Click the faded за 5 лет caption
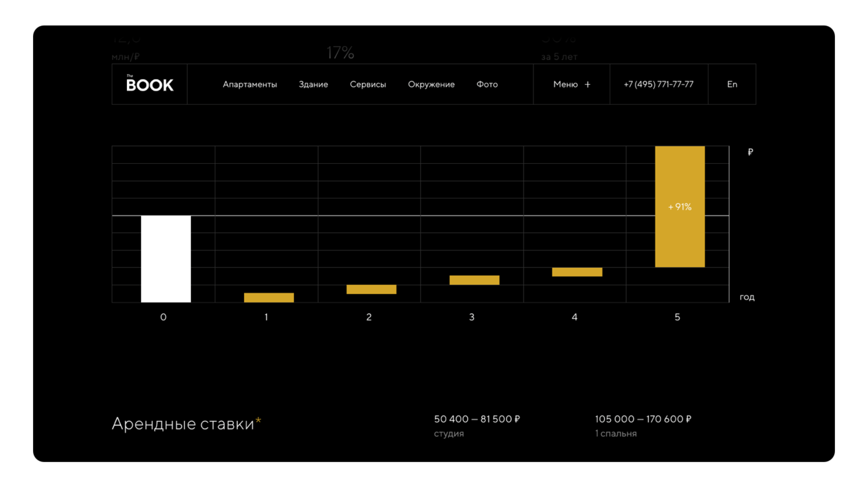This screenshot has width=868, height=488. (x=559, y=57)
